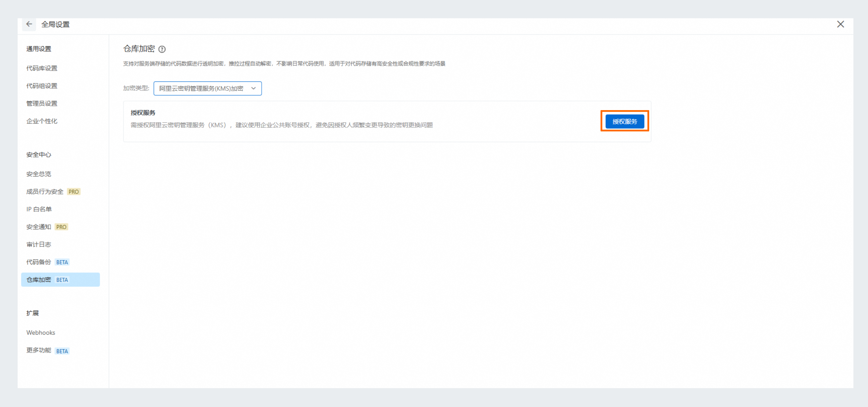The height and width of the screenshot is (407, 868).
Task: Click the blue 授权服务 button
Action: [x=624, y=121]
